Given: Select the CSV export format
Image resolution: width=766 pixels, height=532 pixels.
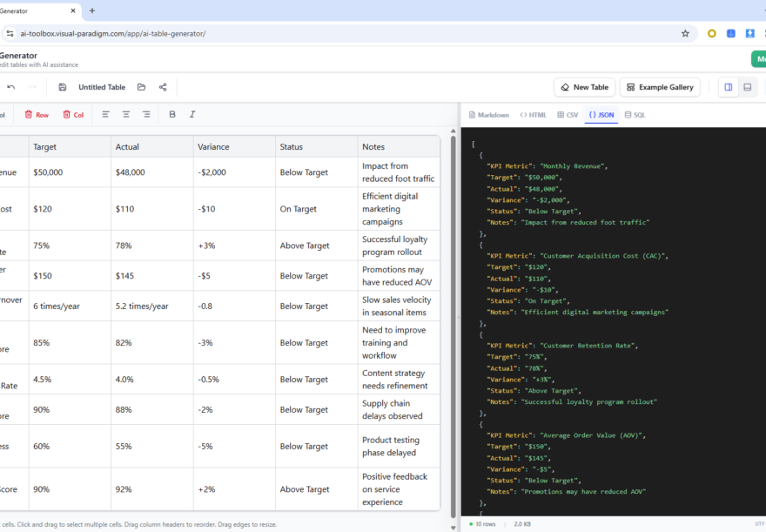Looking at the screenshot, I should (568, 114).
